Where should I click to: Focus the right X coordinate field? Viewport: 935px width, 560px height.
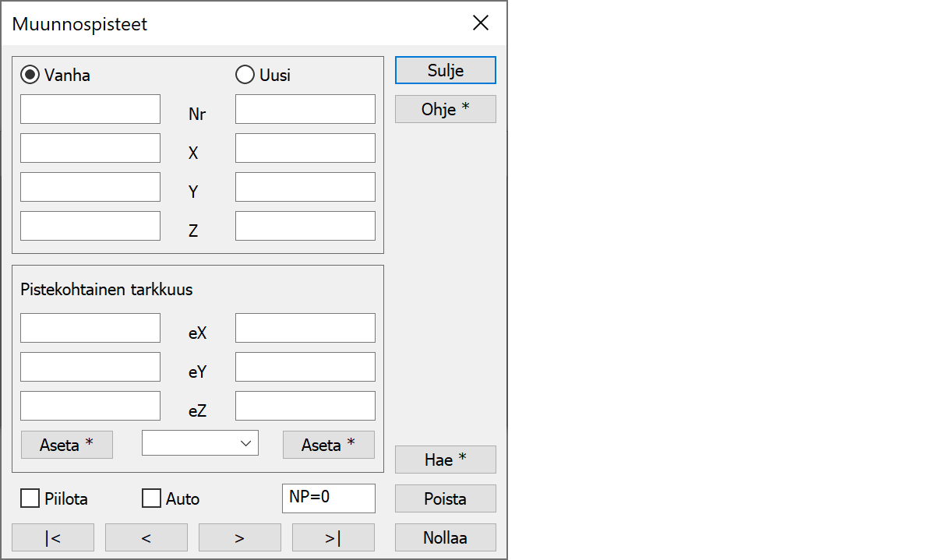tap(305, 148)
